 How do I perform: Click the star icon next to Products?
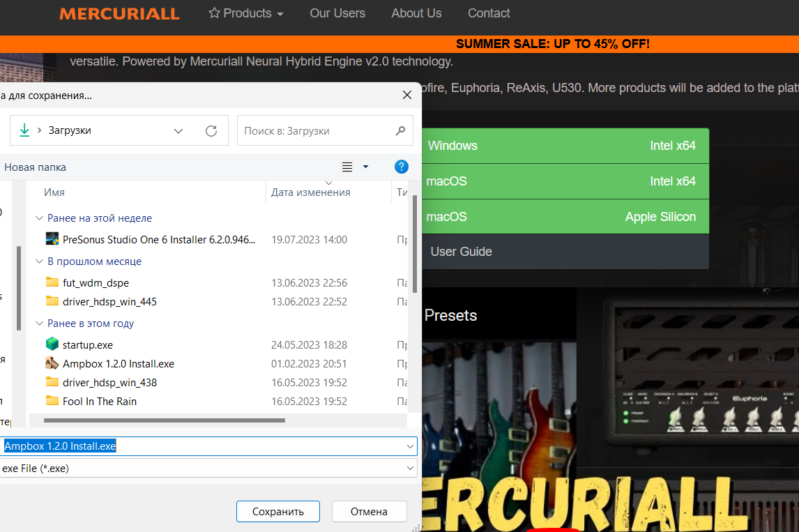tap(214, 13)
